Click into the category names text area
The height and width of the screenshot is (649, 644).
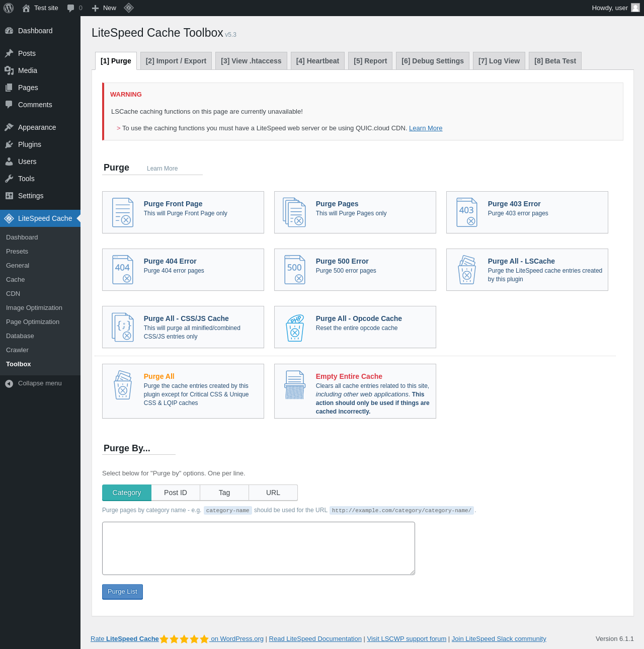pyautogui.click(x=259, y=548)
